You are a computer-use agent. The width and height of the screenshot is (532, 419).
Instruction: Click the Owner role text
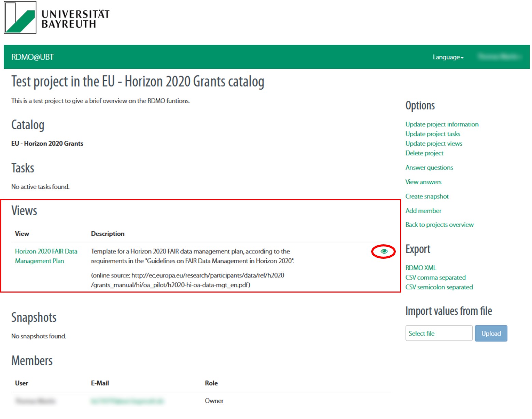(214, 401)
